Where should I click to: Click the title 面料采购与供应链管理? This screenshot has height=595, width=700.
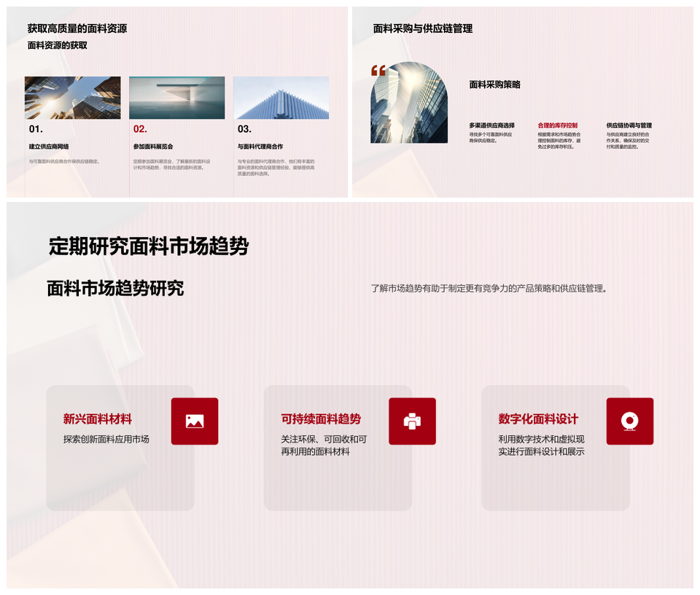point(423,28)
